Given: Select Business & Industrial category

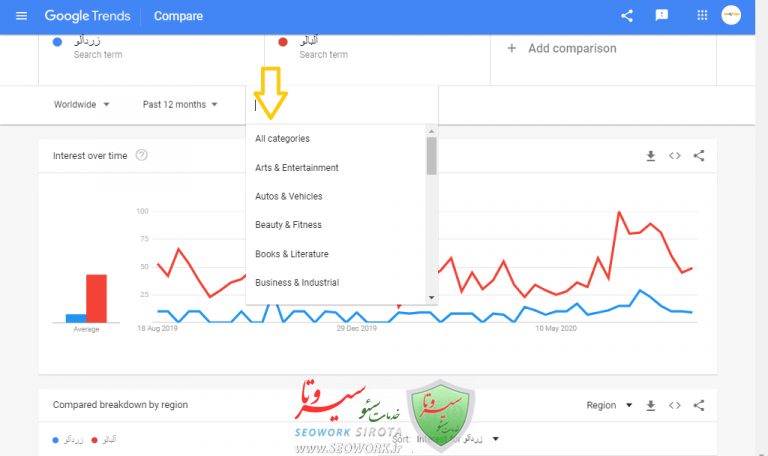Looking at the screenshot, I should [x=297, y=283].
